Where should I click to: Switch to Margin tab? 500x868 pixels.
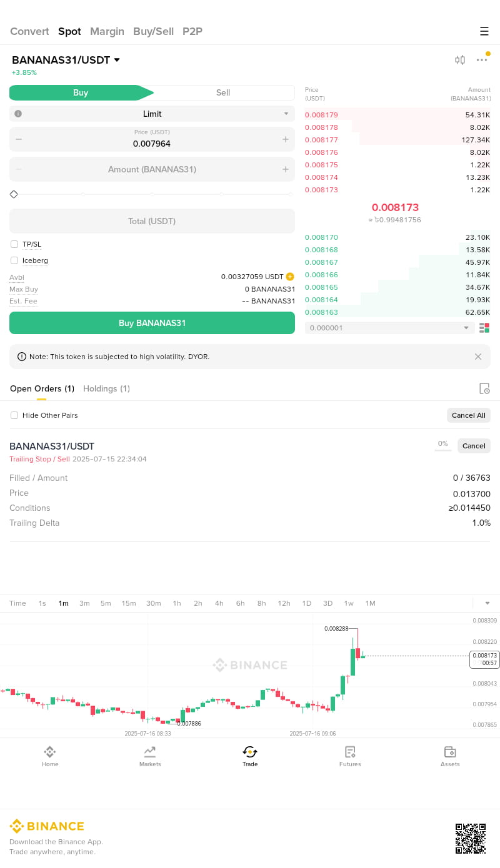(x=107, y=31)
